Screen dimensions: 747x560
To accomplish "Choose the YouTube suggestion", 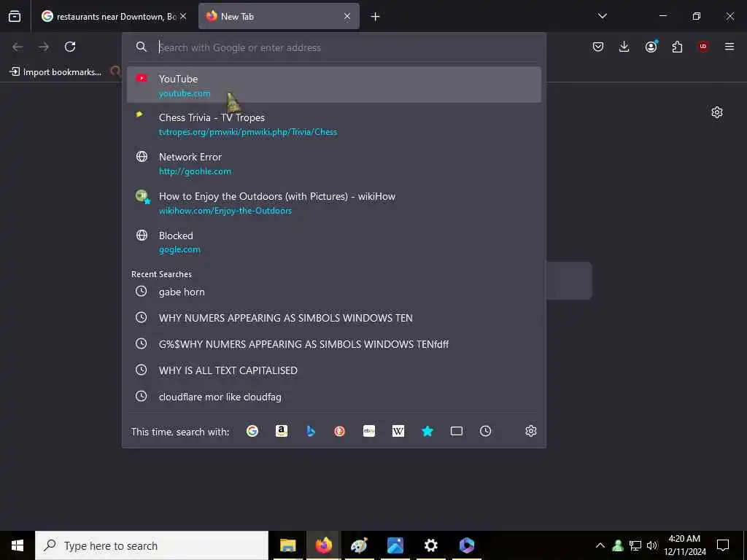I will click(x=334, y=85).
